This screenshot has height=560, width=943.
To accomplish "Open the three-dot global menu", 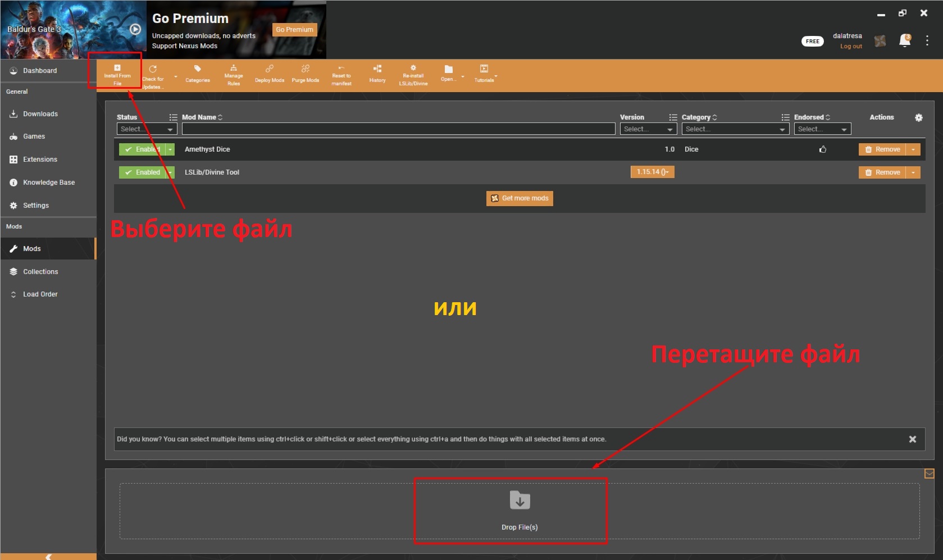I will pos(927,40).
